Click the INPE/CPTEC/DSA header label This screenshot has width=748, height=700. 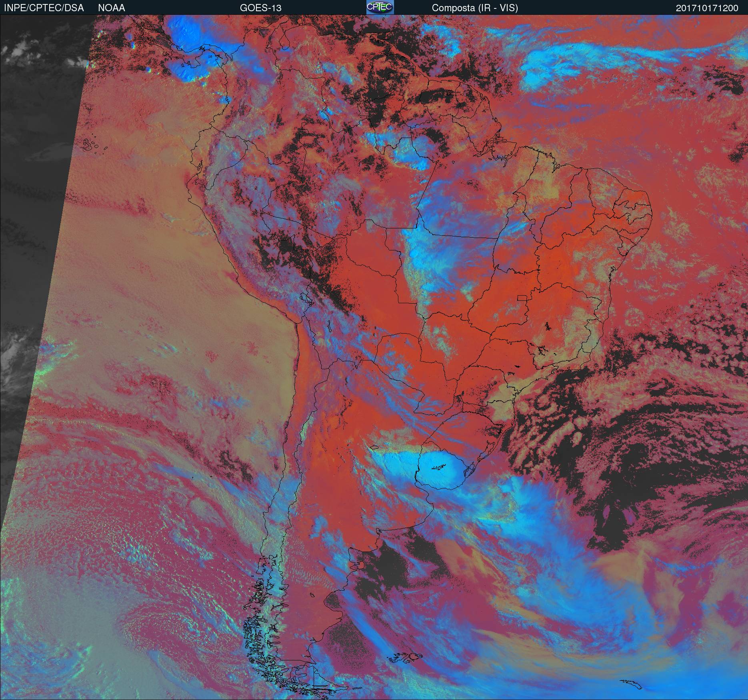pyautogui.click(x=44, y=8)
